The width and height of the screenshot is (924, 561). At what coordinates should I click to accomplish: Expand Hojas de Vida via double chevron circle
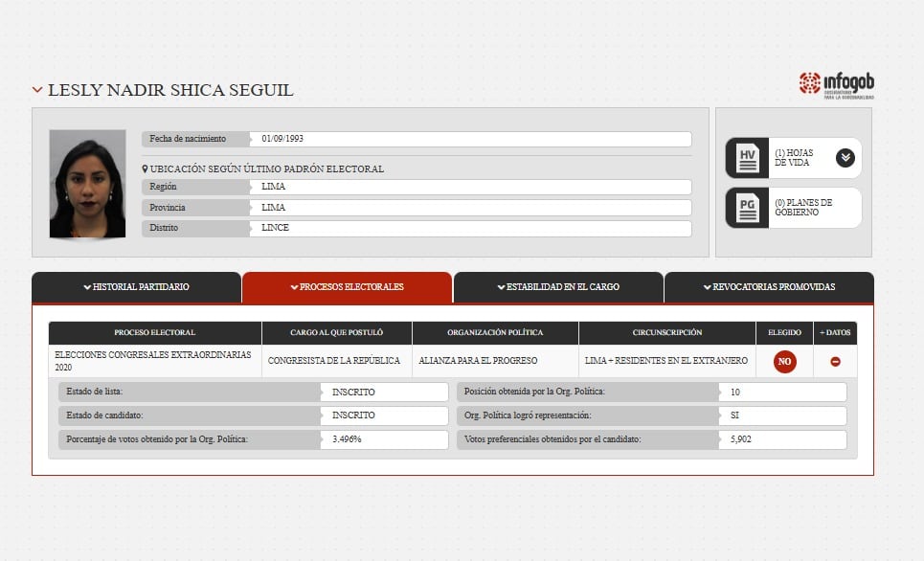(x=844, y=157)
